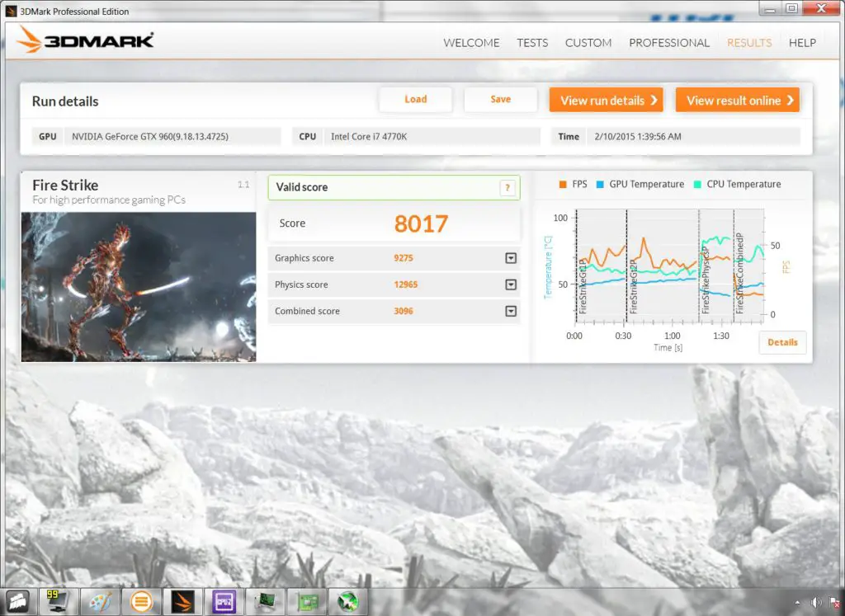845x616 pixels.
Task: Click the Valid score banner
Action: [394, 187]
